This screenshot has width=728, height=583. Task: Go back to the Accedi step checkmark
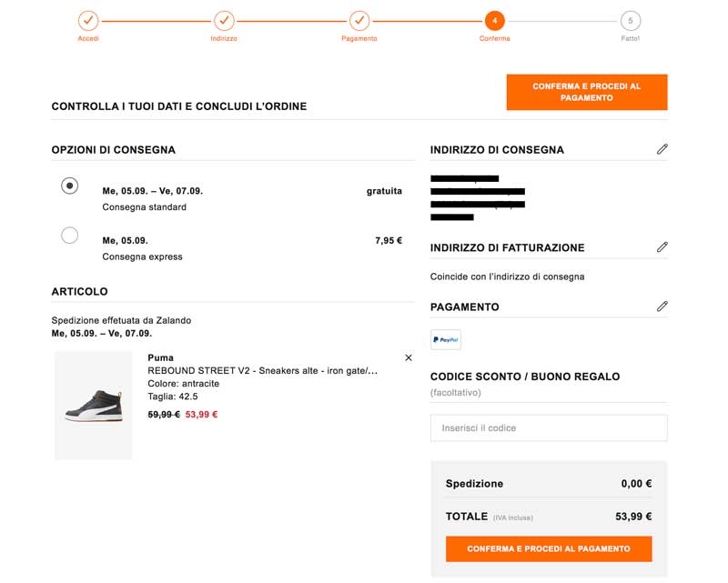pos(88,20)
